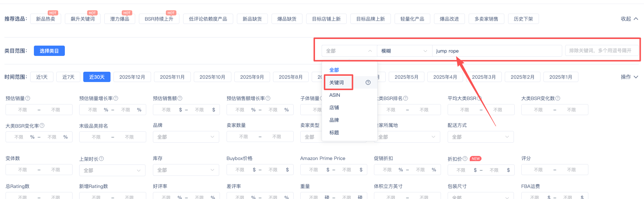Image resolution: width=644 pixels, height=199 pixels.
Task: Expand the 操作 dropdown menu
Action: 629,77
